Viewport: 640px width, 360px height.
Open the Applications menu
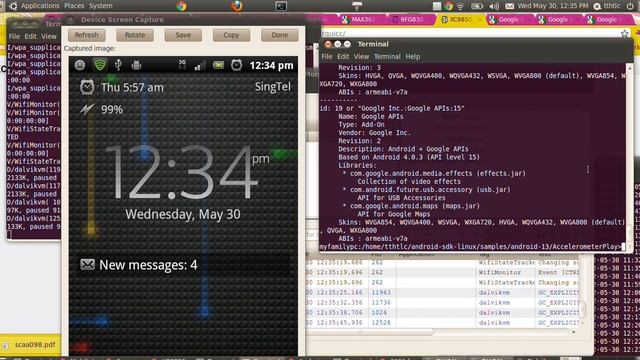pos(40,6)
